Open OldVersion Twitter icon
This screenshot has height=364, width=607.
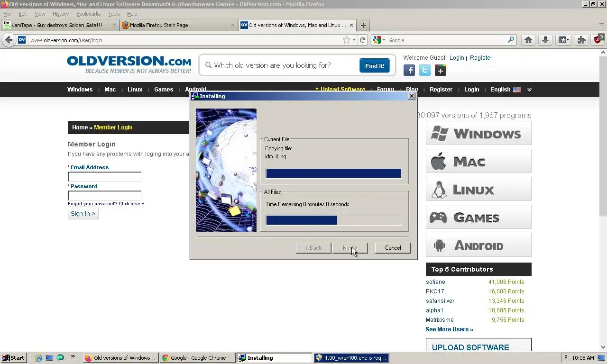coord(425,71)
